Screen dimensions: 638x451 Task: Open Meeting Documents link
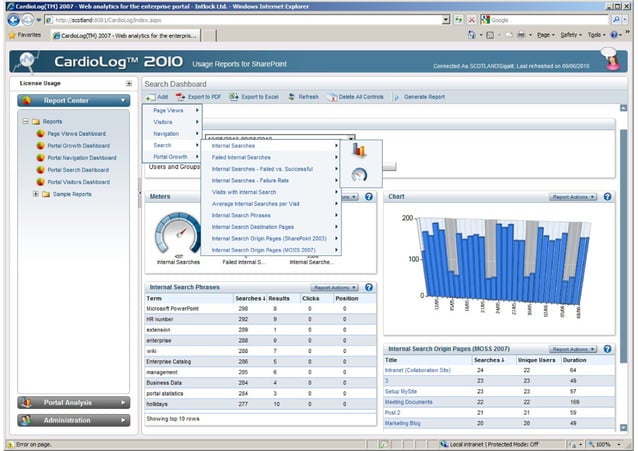point(409,402)
